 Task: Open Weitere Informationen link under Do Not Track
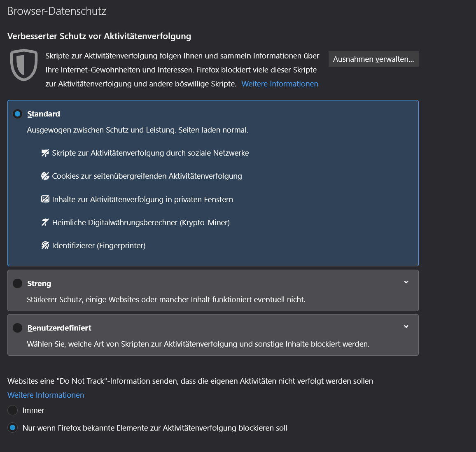click(46, 395)
